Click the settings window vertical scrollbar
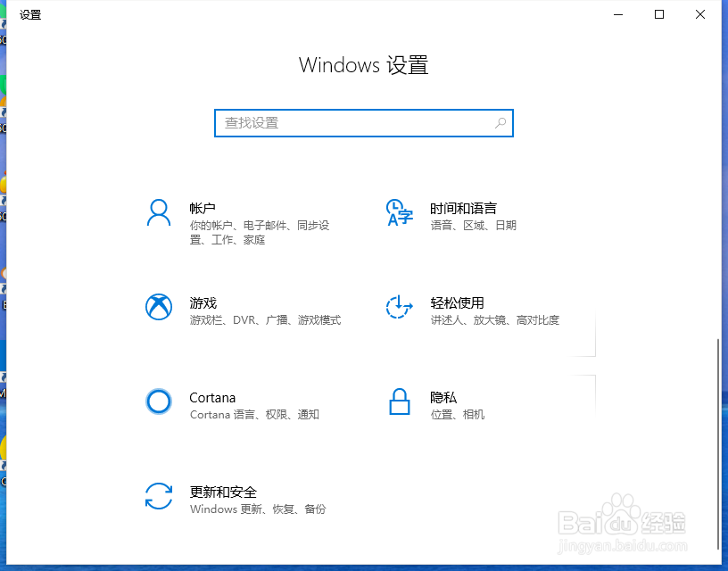 [718, 444]
